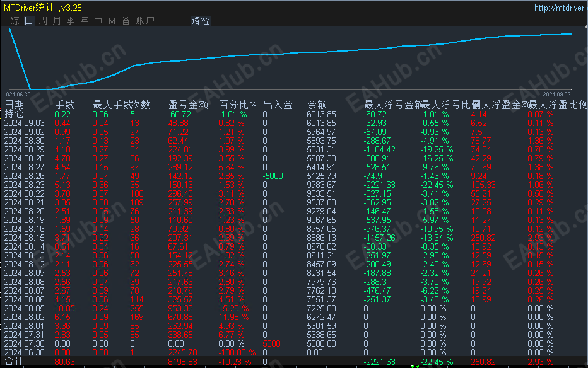Click the 2024.09.03 chart end label
588x368 pixels.
556,95
